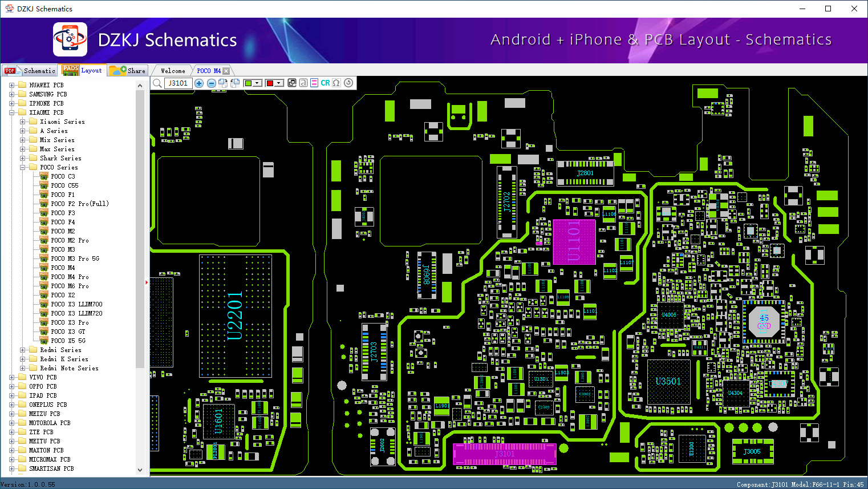Click the red side-panel collapse arrow
This screenshot has width=868, height=489.
(x=147, y=282)
